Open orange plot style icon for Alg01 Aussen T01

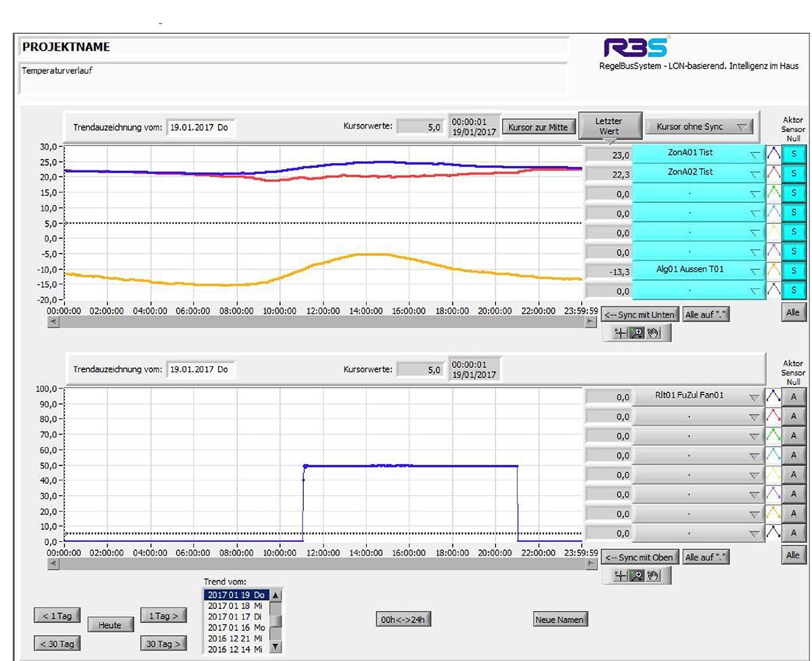click(x=773, y=271)
